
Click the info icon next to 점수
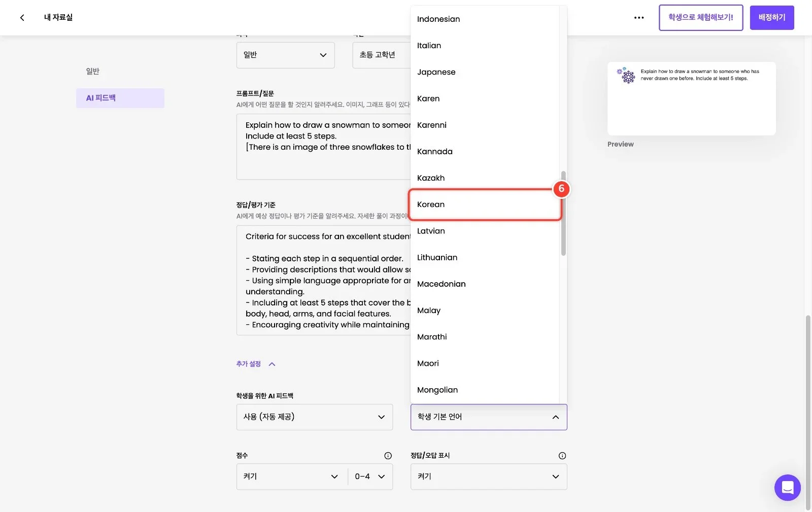pyautogui.click(x=388, y=456)
